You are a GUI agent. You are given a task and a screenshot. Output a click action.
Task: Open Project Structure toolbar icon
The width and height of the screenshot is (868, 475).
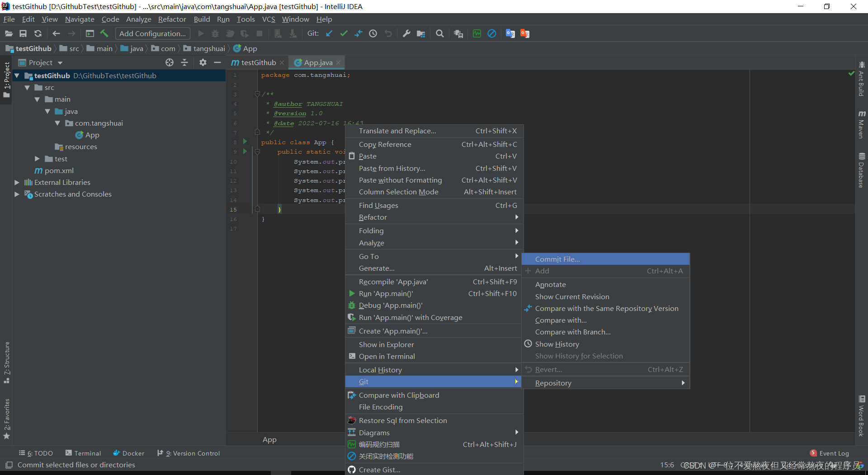click(421, 33)
